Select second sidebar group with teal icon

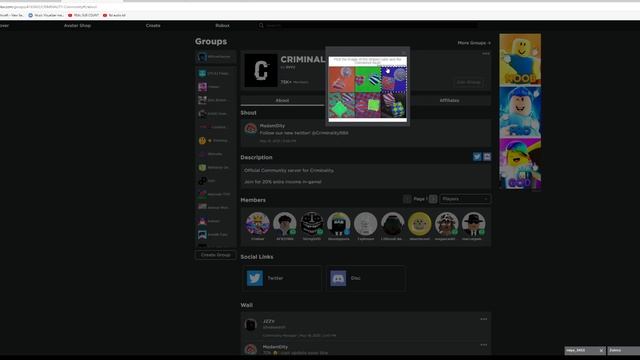point(216,73)
